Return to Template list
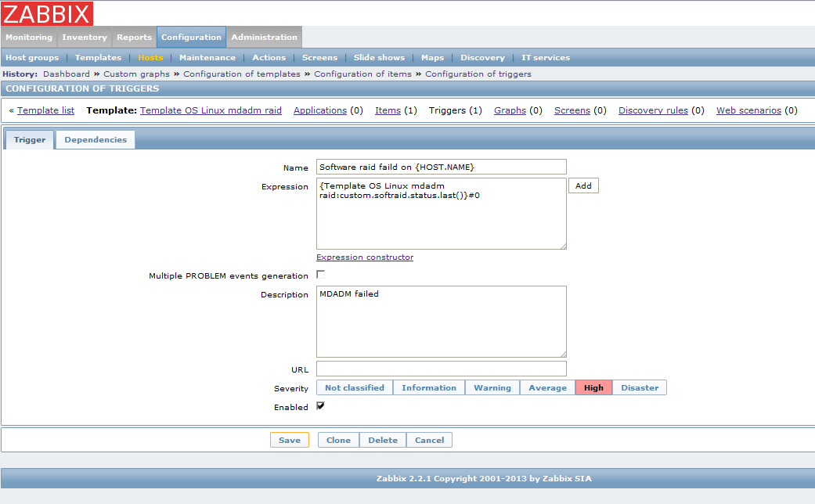This screenshot has width=815, height=504. click(x=45, y=110)
